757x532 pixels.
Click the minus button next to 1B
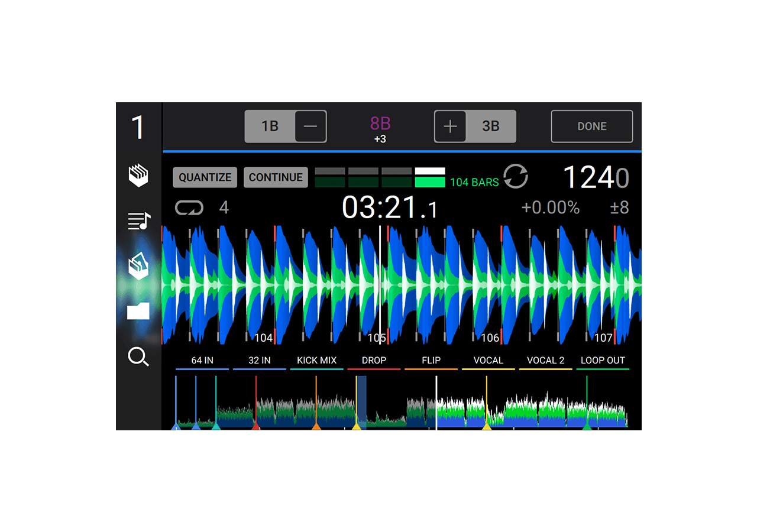click(310, 126)
